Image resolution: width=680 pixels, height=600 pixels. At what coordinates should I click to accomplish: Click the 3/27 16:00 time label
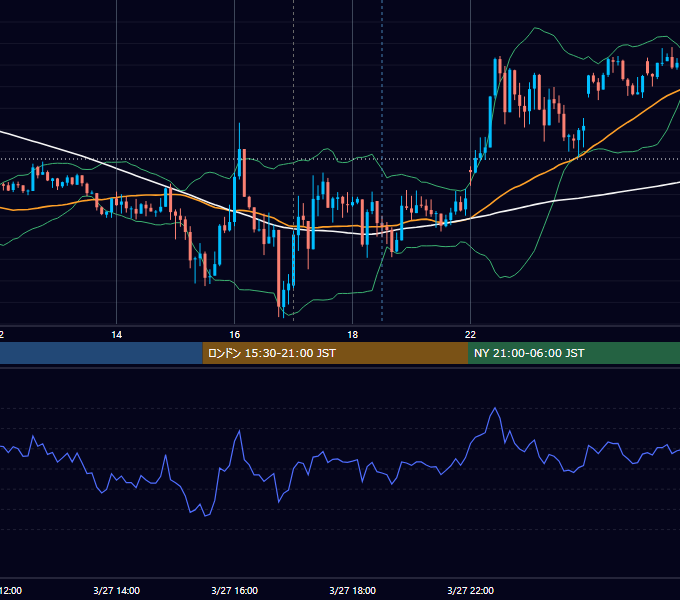[235, 590]
